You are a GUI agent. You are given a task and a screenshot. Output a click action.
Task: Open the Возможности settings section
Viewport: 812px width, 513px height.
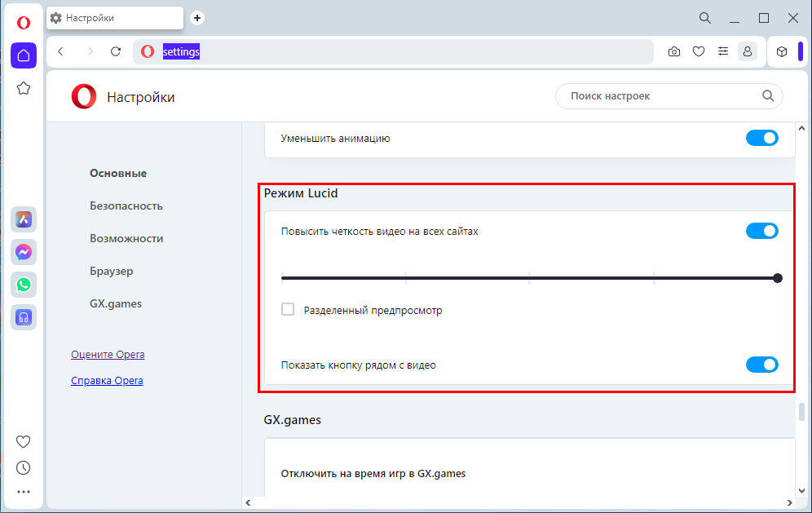[126, 238]
